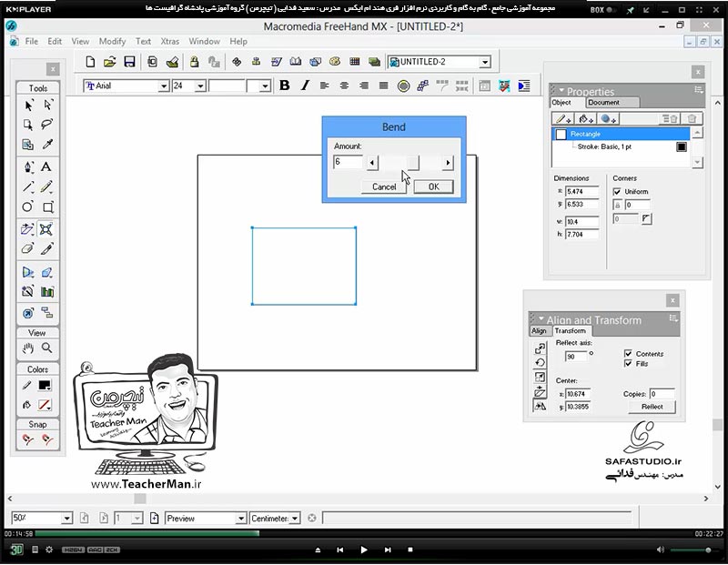The image size is (728, 565).
Task: Click the stroke color swatch in Colors
Action: tap(45, 386)
